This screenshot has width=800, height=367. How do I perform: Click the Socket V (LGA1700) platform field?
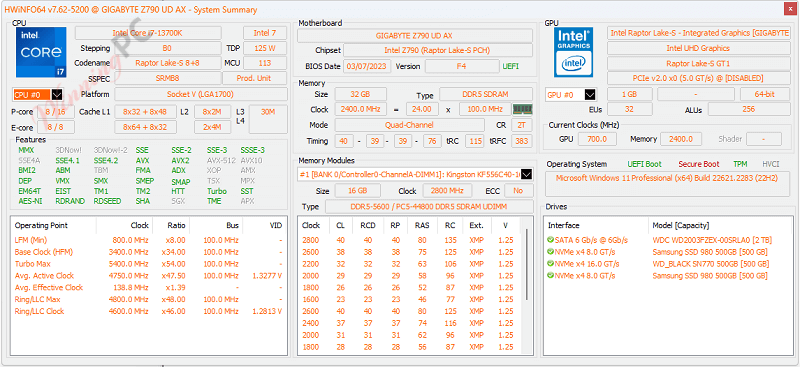[x=201, y=94]
